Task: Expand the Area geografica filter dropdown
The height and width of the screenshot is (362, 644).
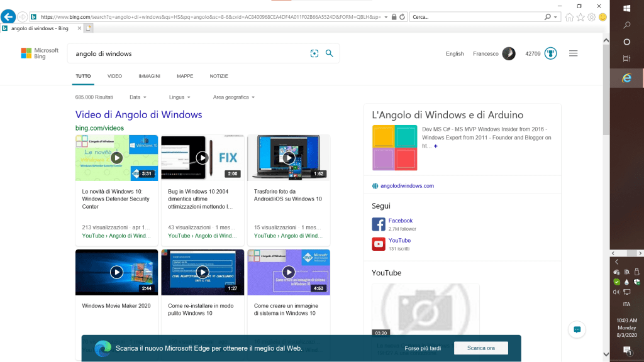Action: (234, 97)
